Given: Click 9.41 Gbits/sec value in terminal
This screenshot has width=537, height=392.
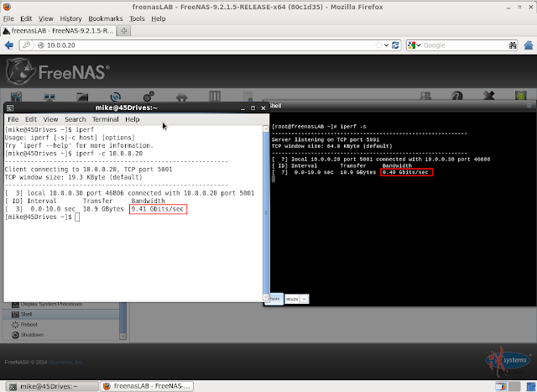Looking at the screenshot, I should point(158,209).
